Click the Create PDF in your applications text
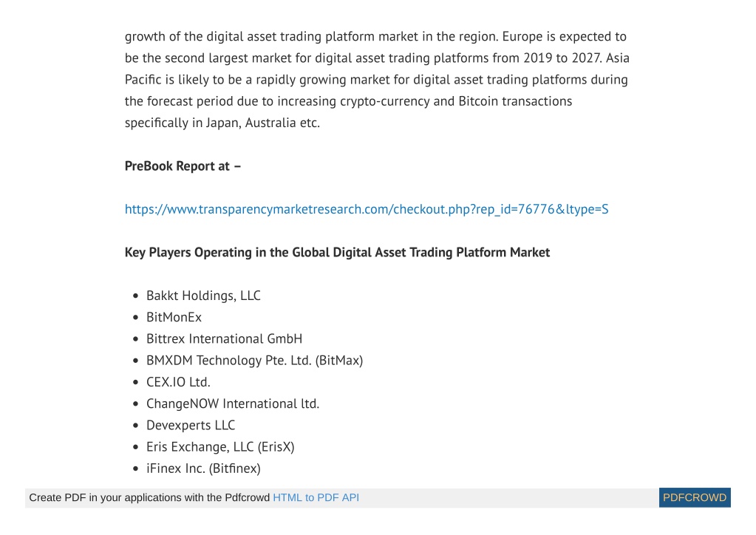 (149, 497)
